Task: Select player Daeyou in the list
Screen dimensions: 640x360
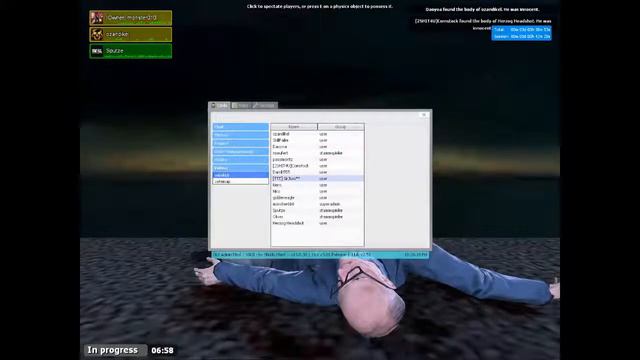Action: (x=317, y=147)
